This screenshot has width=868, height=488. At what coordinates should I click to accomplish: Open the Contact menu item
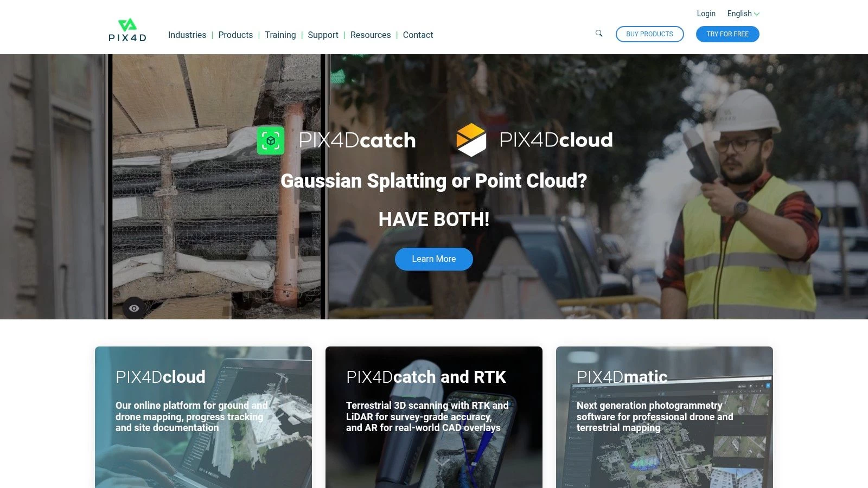coord(418,35)
